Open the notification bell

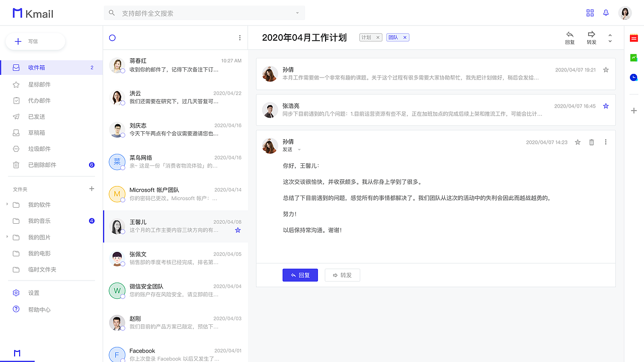(606, 13)
